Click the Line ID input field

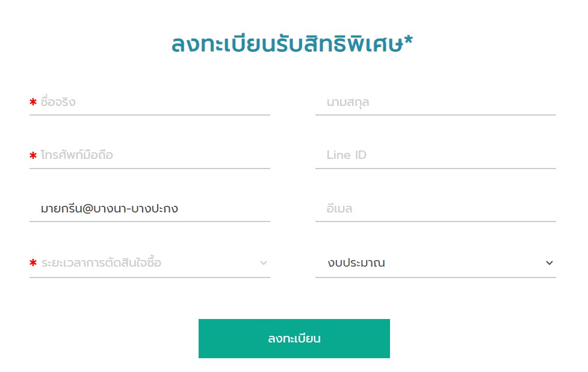435,155
